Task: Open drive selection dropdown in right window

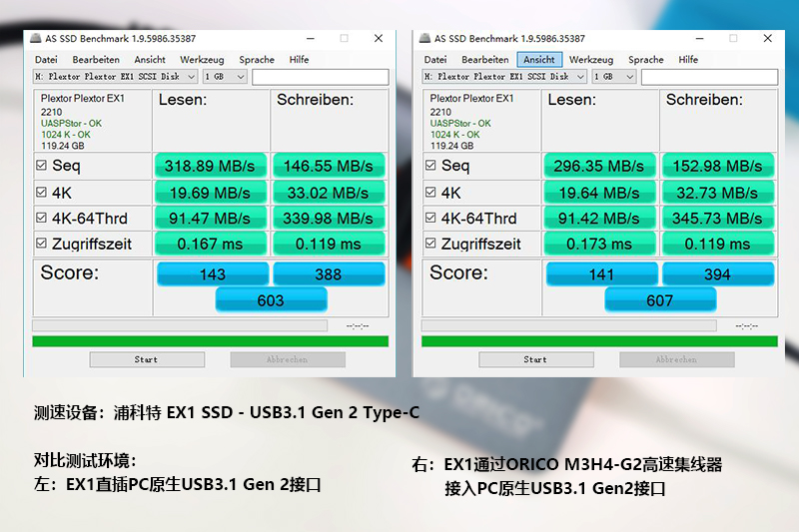Action: (504, 77)
